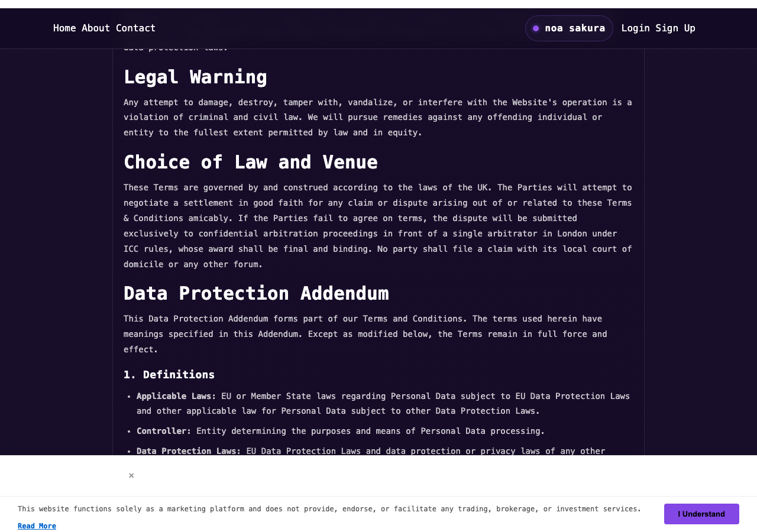
Task: Click the marketing platform disclaimer text
Action: (329, 509)
